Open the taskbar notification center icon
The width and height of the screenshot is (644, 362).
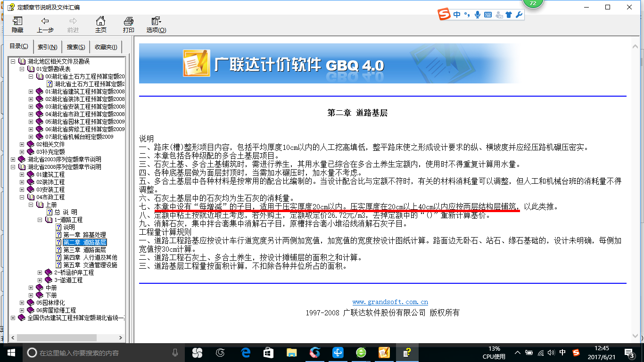(629, 353)
